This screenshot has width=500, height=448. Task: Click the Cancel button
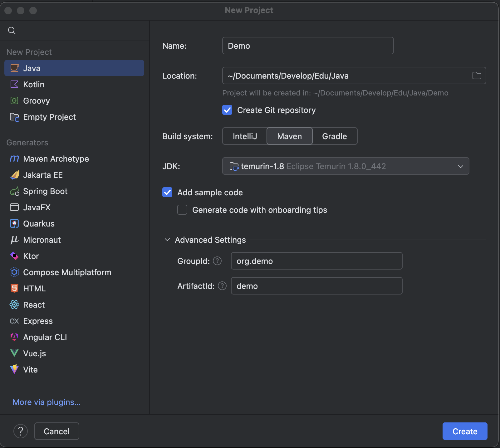tap(57, 431)
